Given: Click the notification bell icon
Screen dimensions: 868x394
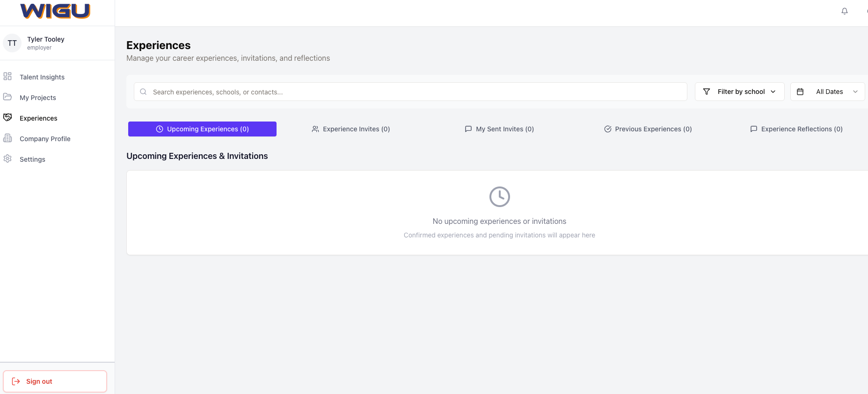Looking at the screenshot, I should [844, 11].
